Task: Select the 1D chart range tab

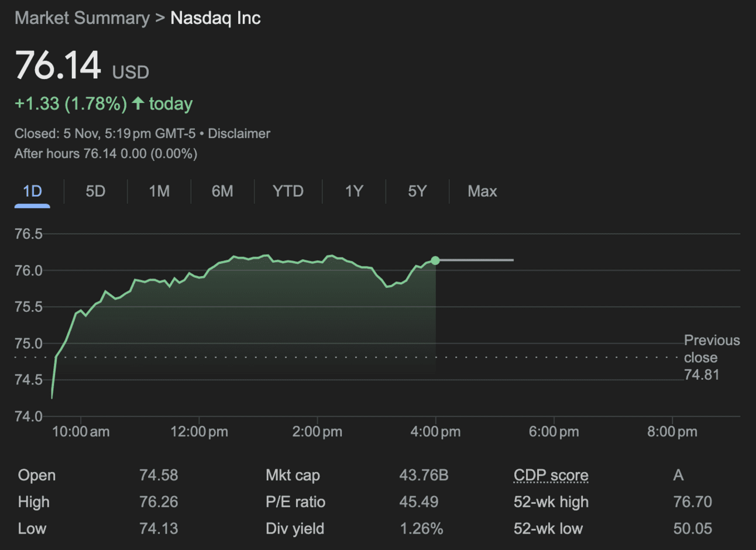Action: pyautogui.click(x=32, y=191)
